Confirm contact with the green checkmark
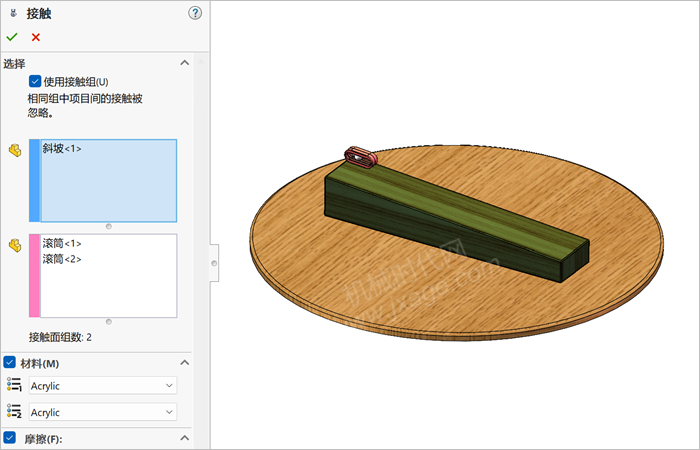 12,37
